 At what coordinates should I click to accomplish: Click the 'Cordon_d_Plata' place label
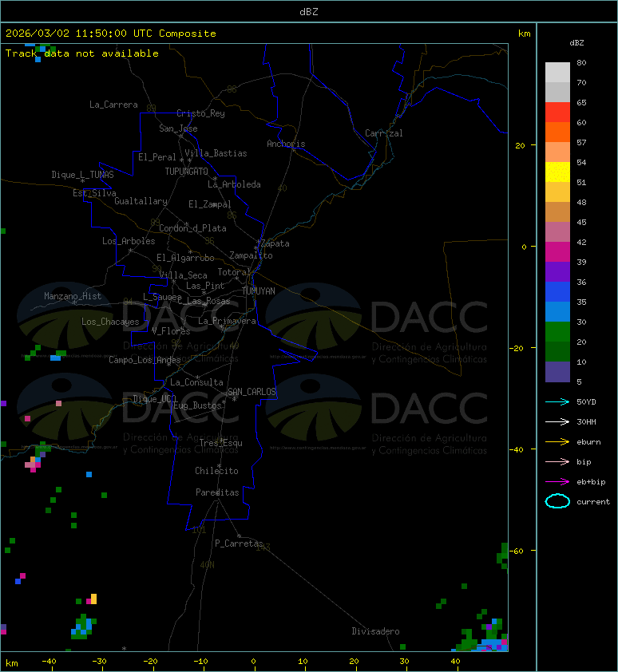click(x=192, y=228)
